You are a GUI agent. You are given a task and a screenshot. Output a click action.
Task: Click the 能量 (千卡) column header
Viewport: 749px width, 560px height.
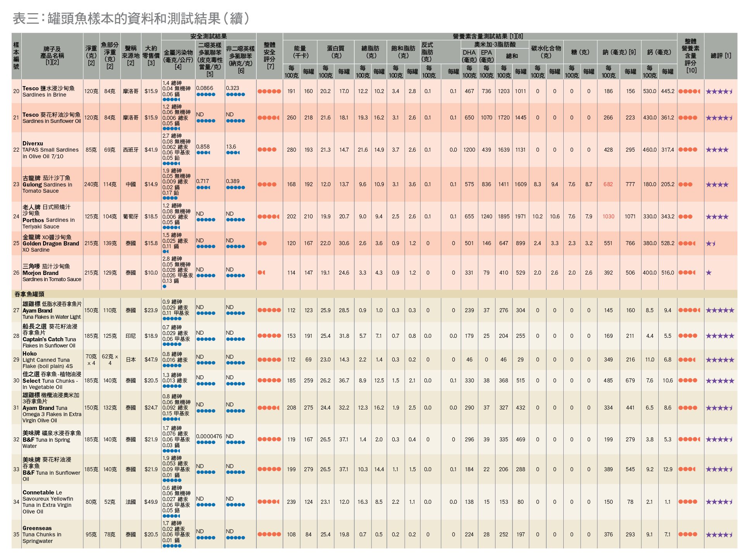(x=300, y=52)
